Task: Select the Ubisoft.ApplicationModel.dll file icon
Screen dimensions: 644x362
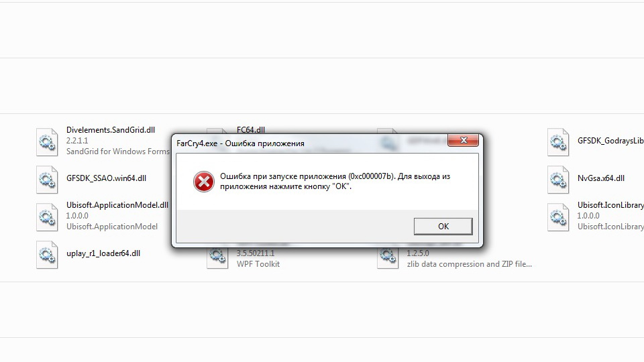Action: tap(47, 217)
